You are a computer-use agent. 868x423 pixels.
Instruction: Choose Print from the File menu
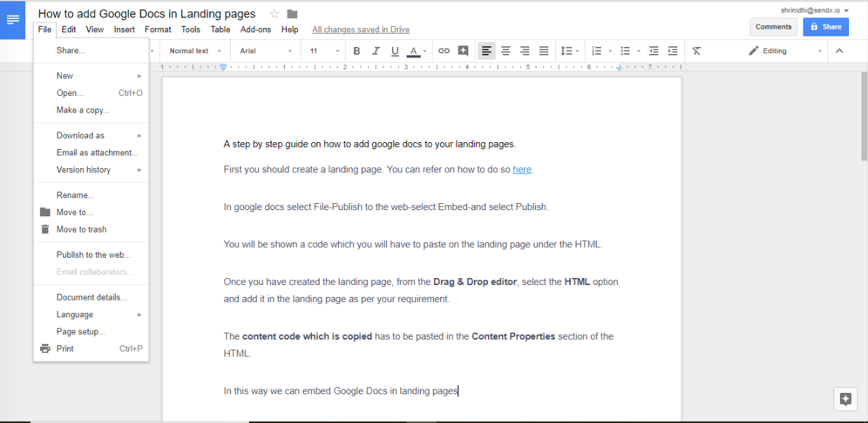(x=91, y=349)
